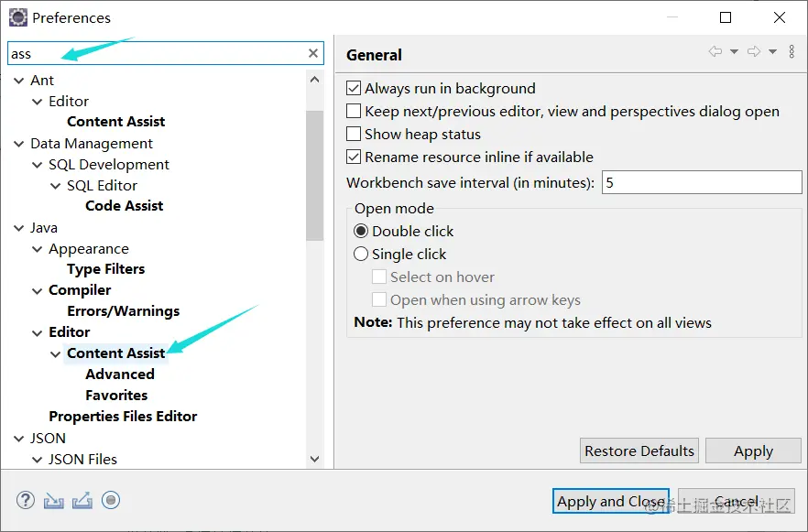Collapse the Data Management node
This screenshot has height=532, width=808.
pos(18,144)
